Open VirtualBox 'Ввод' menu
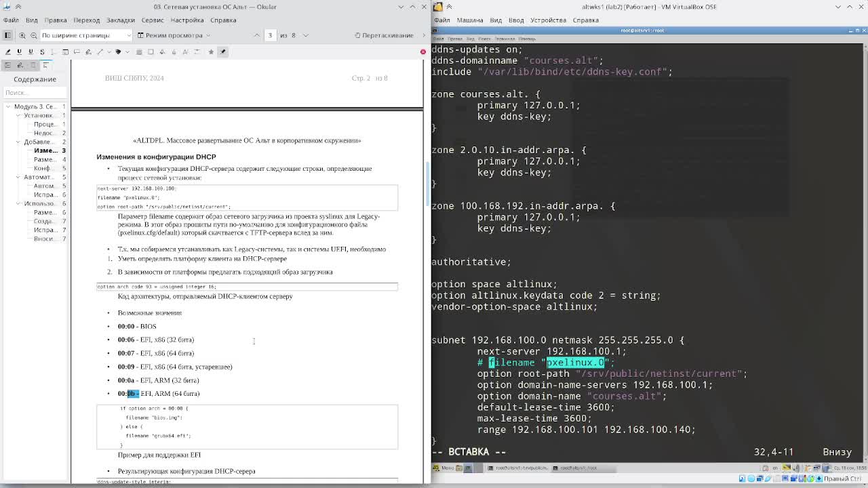868x488 pixels. click(515, 20)
